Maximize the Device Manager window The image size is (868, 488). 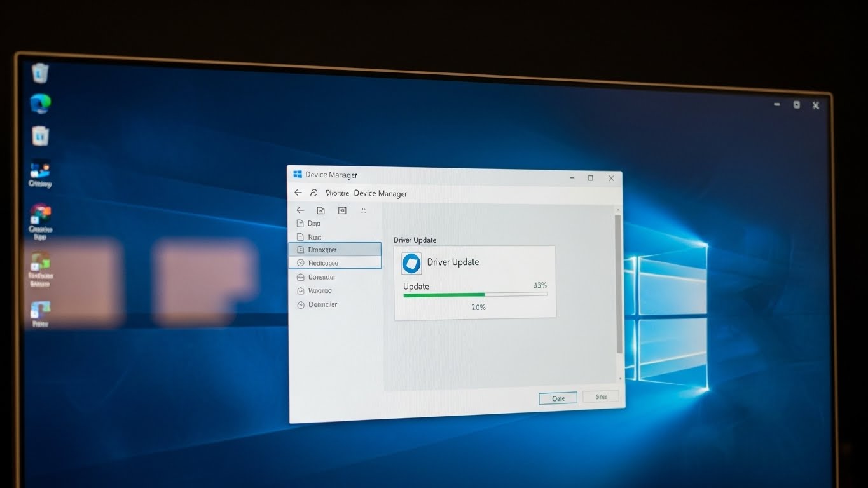(590, 178)
